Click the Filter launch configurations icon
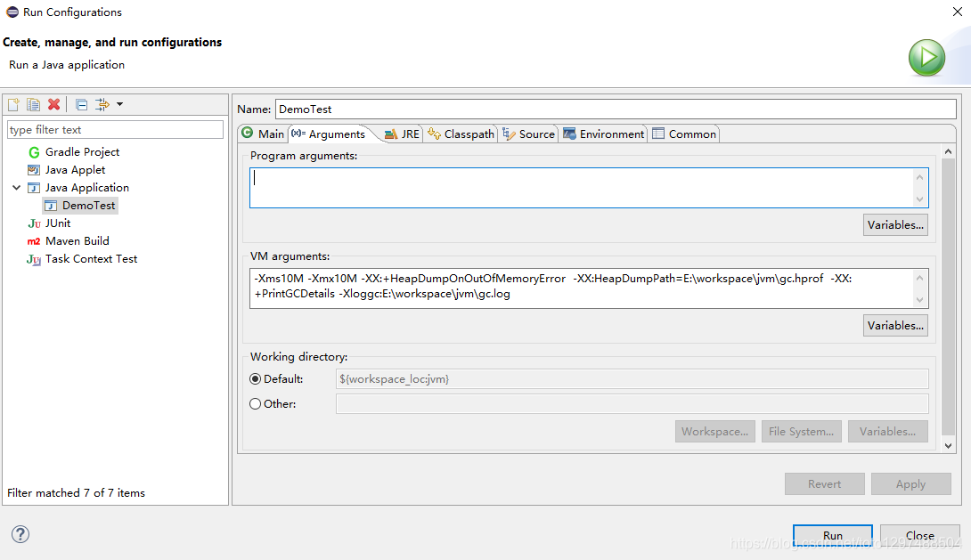The height and width of the screenshot is (560, 971). click(x=102, y=104)
